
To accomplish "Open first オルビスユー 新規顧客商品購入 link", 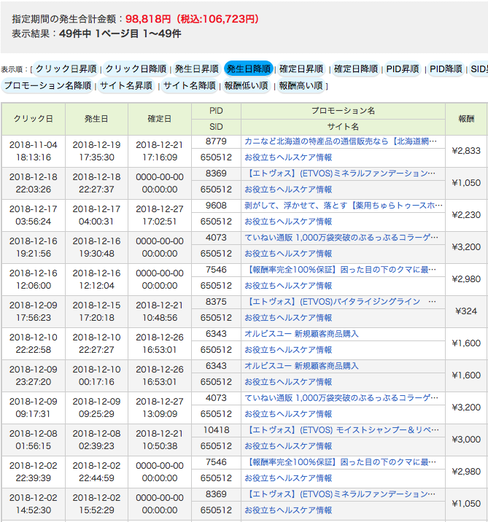I will click(301, 334).
